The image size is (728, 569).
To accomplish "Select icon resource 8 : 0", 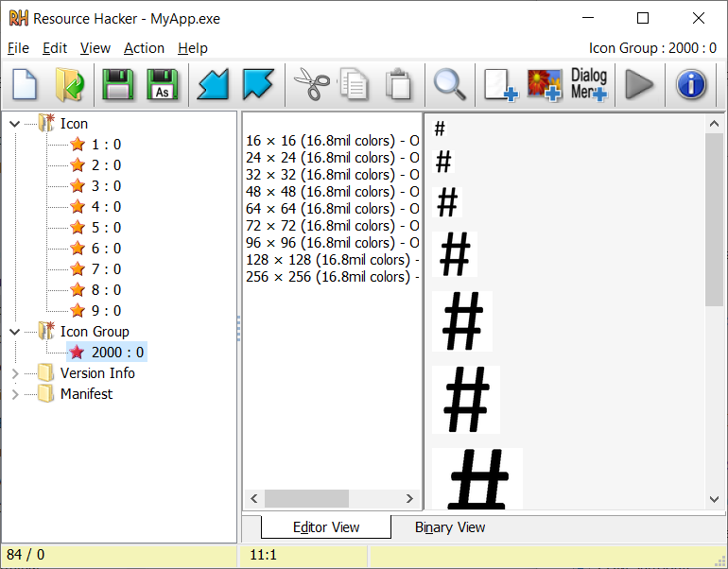I will coord(95,290).
